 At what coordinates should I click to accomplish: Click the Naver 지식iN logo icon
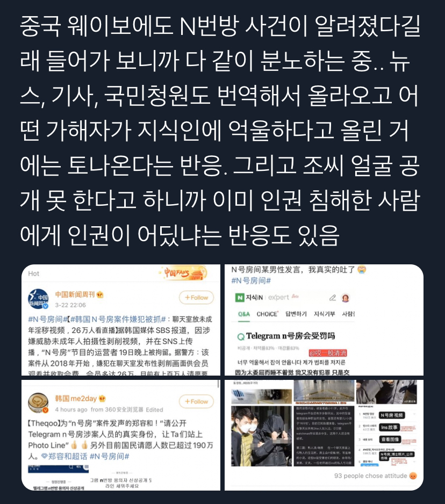(240, 298)
